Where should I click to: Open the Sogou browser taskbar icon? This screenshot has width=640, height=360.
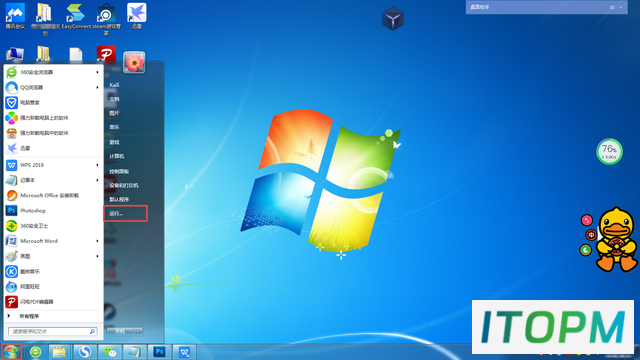84,352
